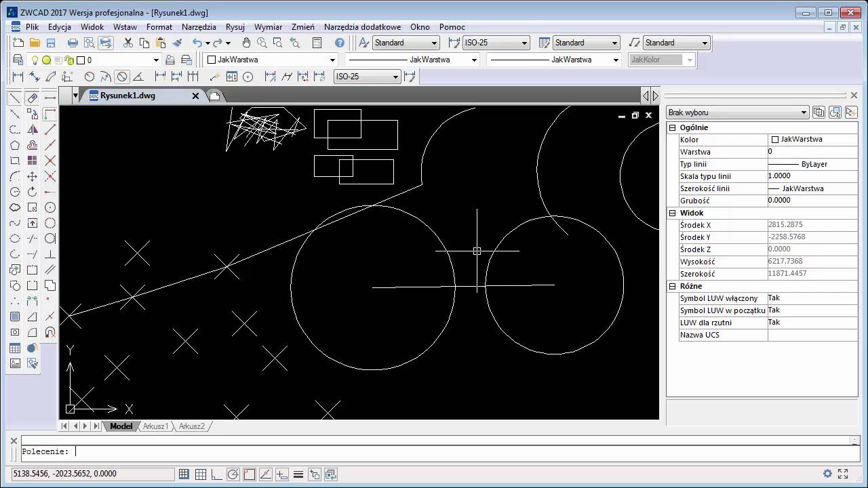
Task: Create a new drawing file
Action: click(18, 43)
